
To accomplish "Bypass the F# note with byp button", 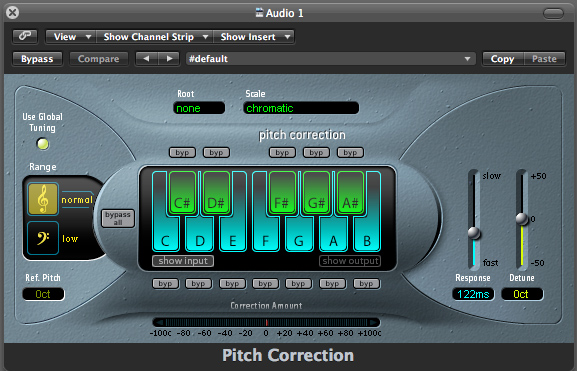I will 282,152.
